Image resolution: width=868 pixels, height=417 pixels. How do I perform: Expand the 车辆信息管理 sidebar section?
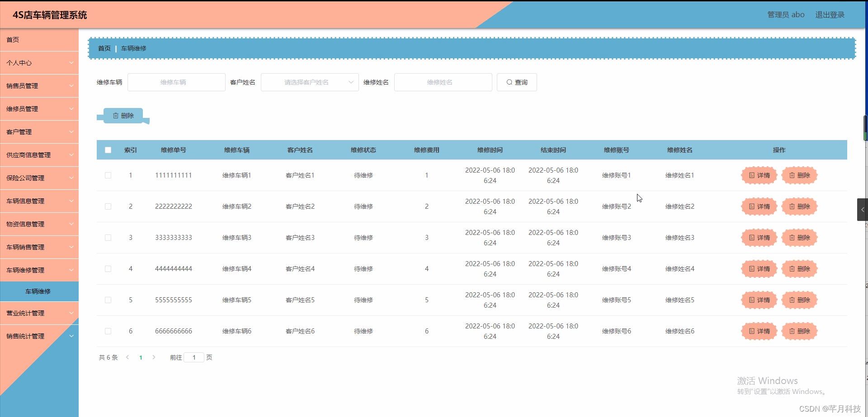pyautogui.click(x=39, y=201)
